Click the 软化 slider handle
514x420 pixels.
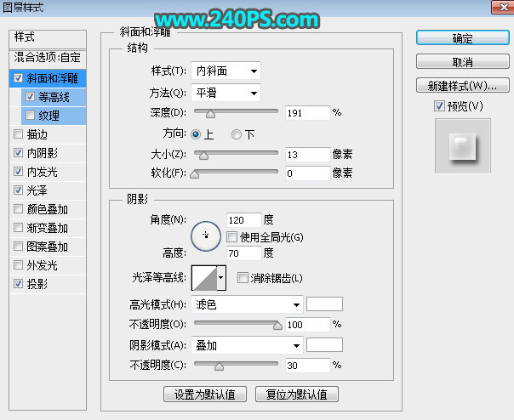point(195,174)
